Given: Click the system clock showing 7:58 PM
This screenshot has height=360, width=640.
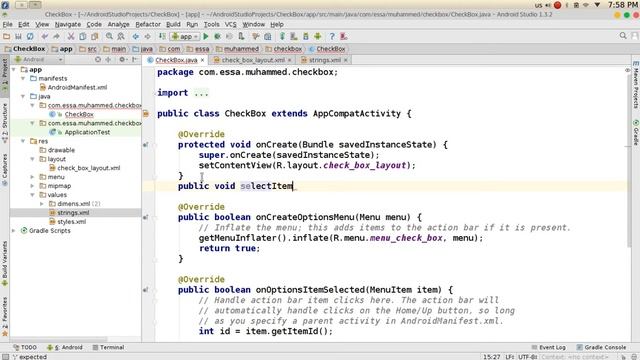Looking at the screenshot, I should [622, 5].
